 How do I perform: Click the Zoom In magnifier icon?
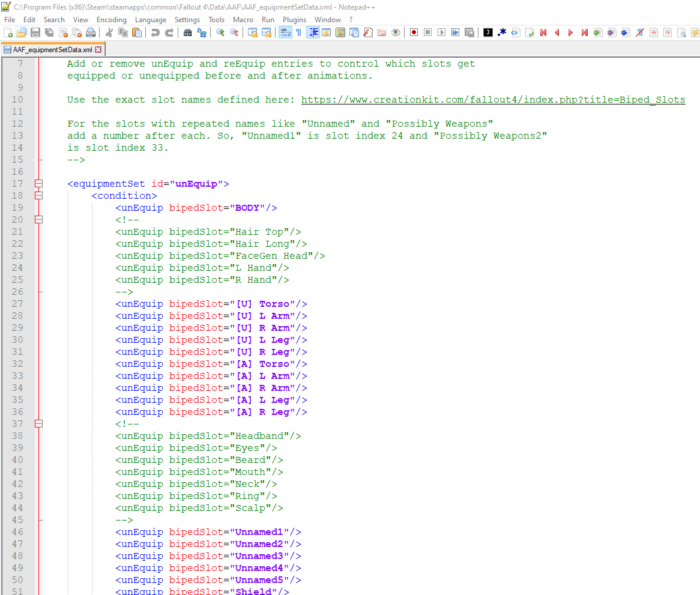(x=220, y=32)
